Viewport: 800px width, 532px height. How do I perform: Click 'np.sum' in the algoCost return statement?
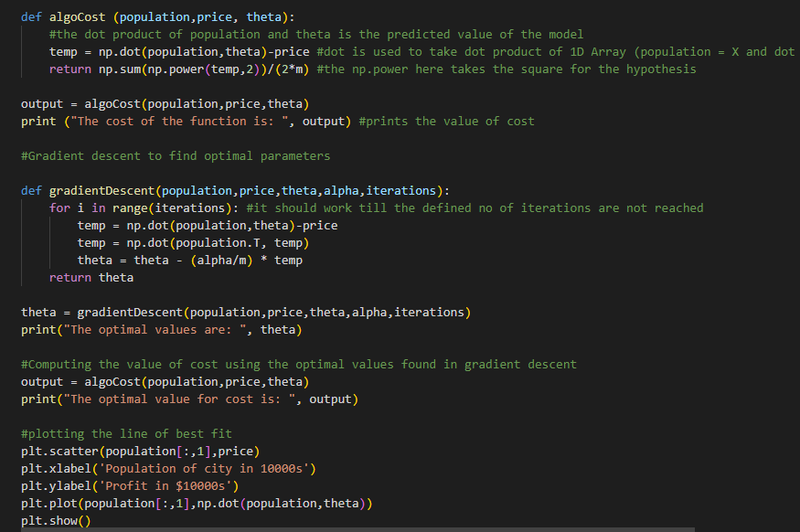click(120, 69)
